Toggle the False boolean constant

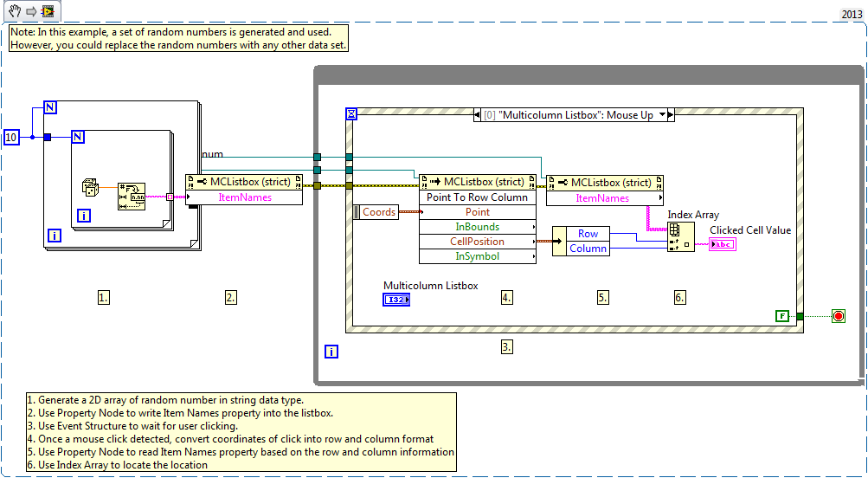tap(781, 316)
